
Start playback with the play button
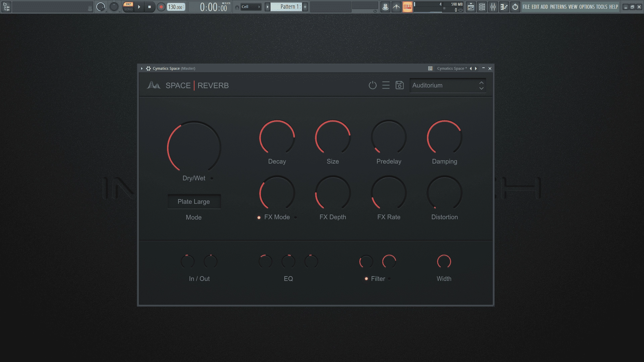139,7
